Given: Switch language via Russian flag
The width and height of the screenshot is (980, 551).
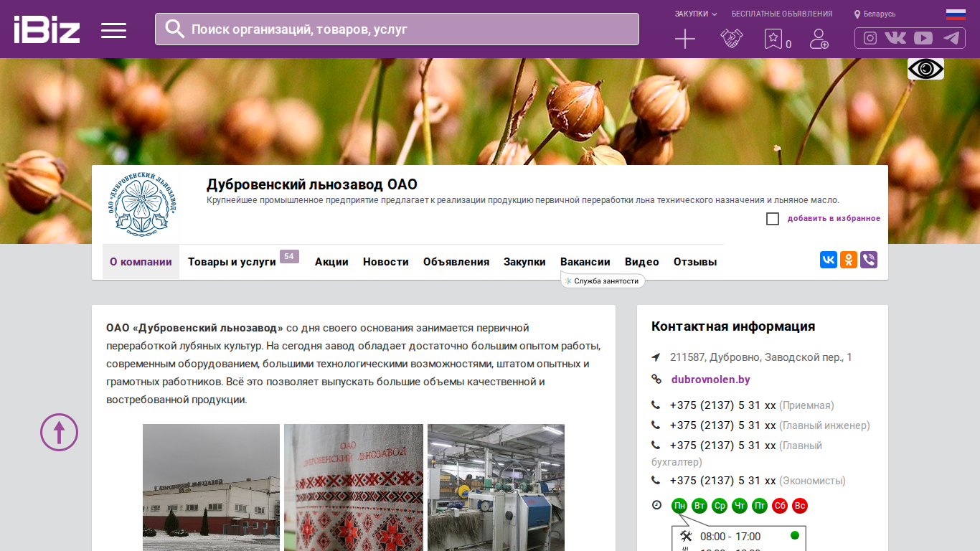Looking at the screenshot, I should [x=956, y=14].
